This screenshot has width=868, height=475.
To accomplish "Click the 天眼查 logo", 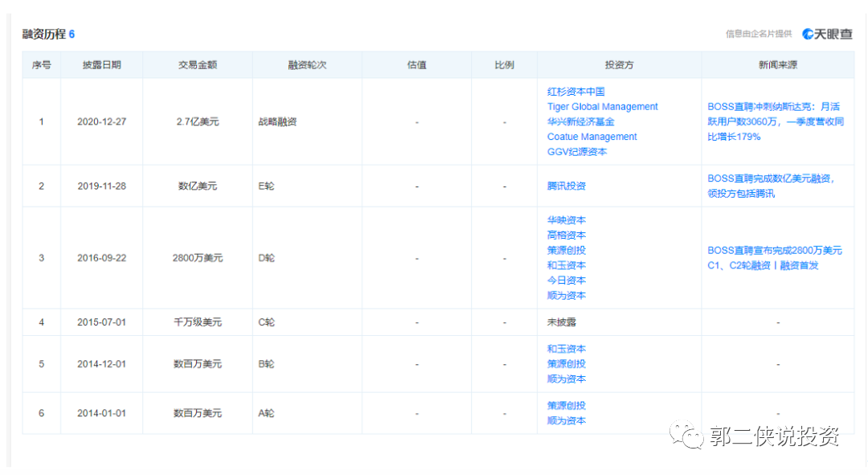I will click(x=827, y=35).
